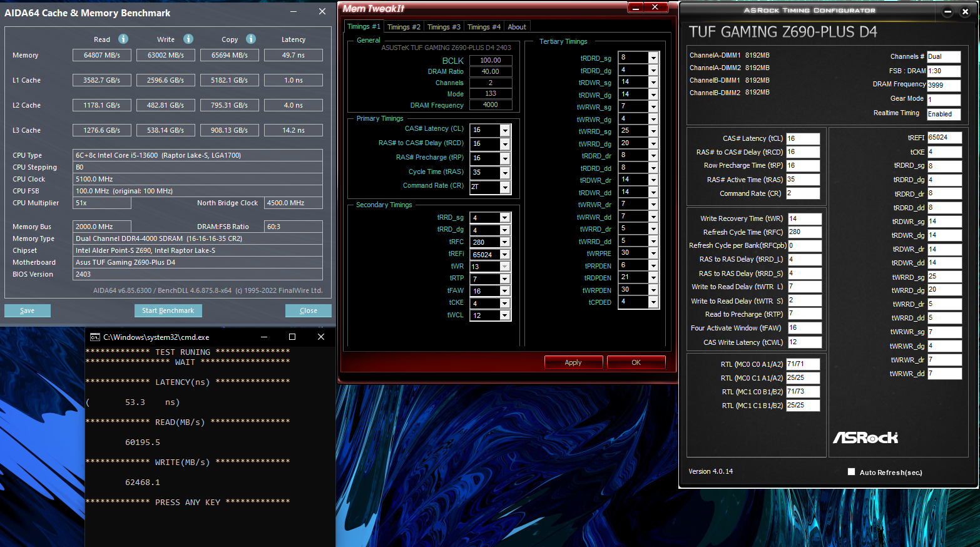Open the CAS# Latency (CL) dropdown
This screenshot has width=980, height=547.
[505, 130]
